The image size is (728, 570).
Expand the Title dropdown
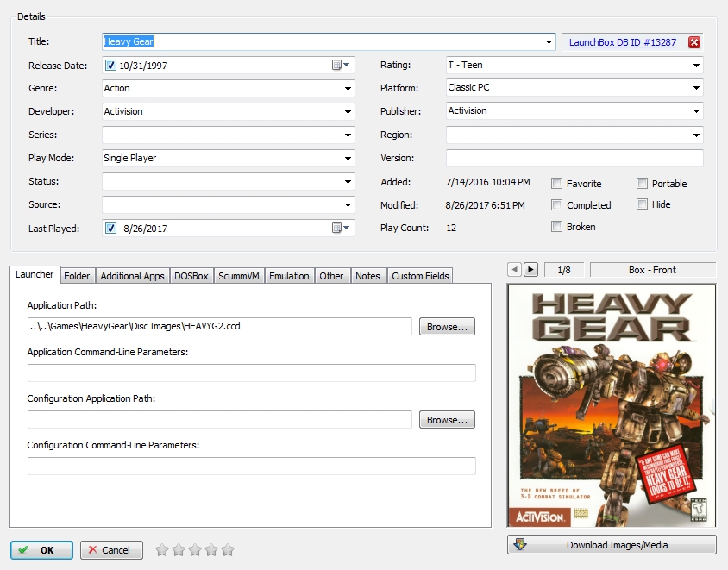pos(549,41)
